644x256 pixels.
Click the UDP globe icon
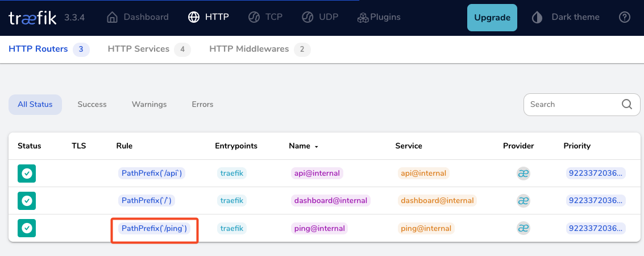(308, 17)
